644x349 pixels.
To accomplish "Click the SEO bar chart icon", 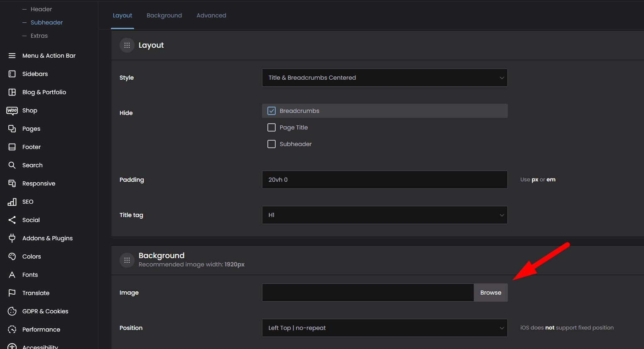I will click(12, 202).
